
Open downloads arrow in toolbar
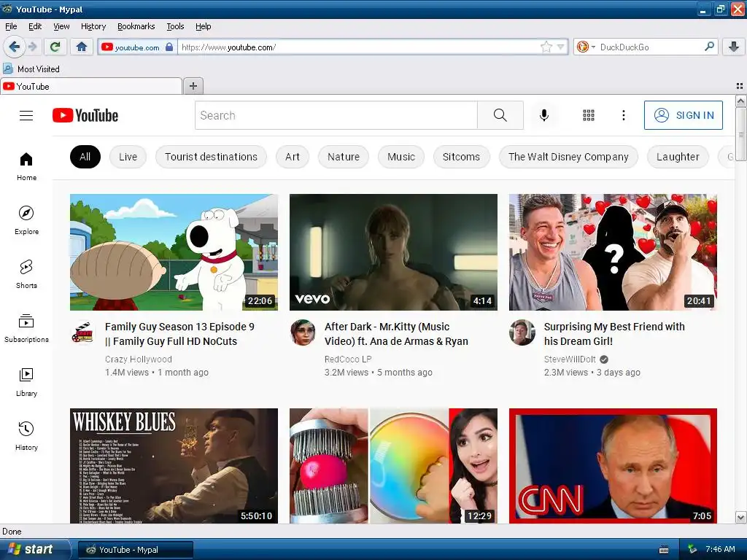(x=734, y=47)
